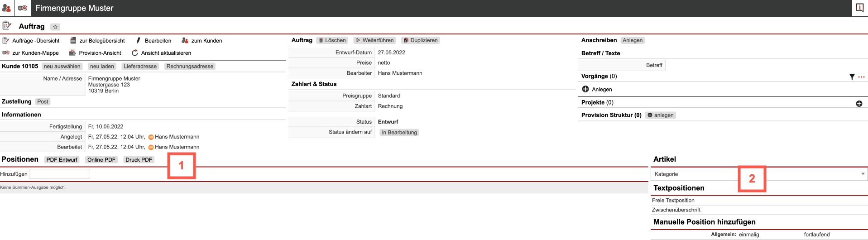The width and height of the screenshot is (868, 240).
Task: Change status to in Bearbeitung
Action: click(399, 133)
